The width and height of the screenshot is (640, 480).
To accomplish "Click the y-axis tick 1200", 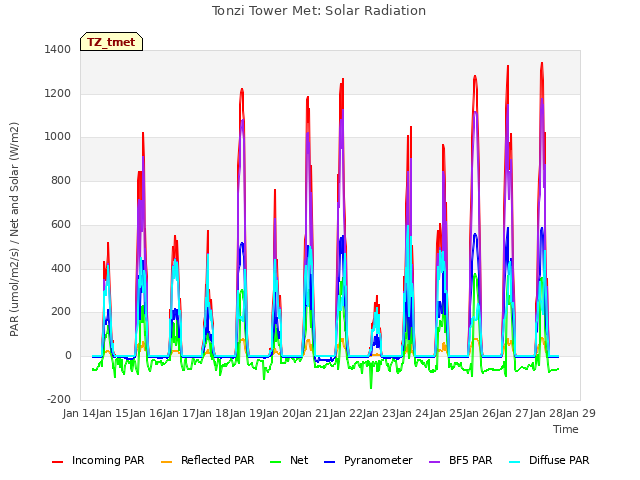I will point(58,93).
